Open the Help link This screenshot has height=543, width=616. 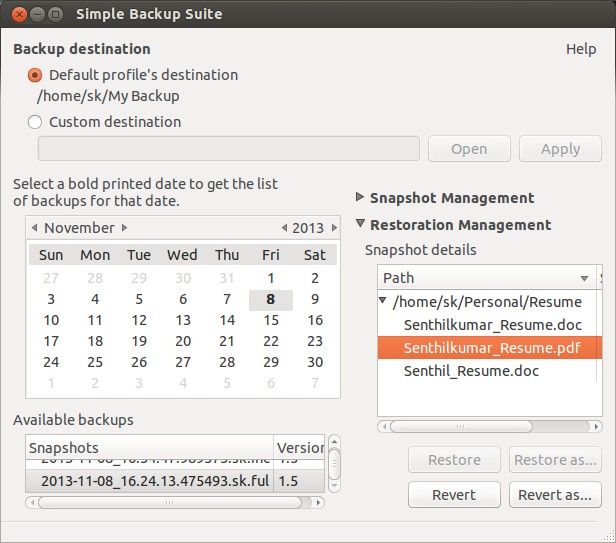pyautogui.click(x=581, y=49)
